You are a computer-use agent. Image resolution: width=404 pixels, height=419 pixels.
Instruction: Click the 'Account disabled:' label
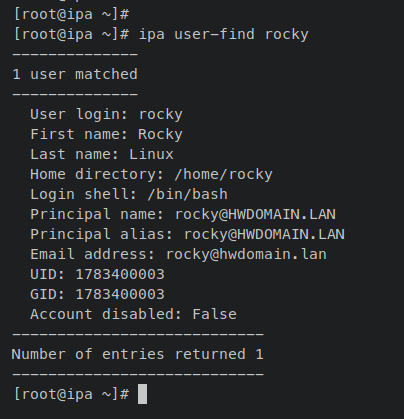[x=106, y=314]
